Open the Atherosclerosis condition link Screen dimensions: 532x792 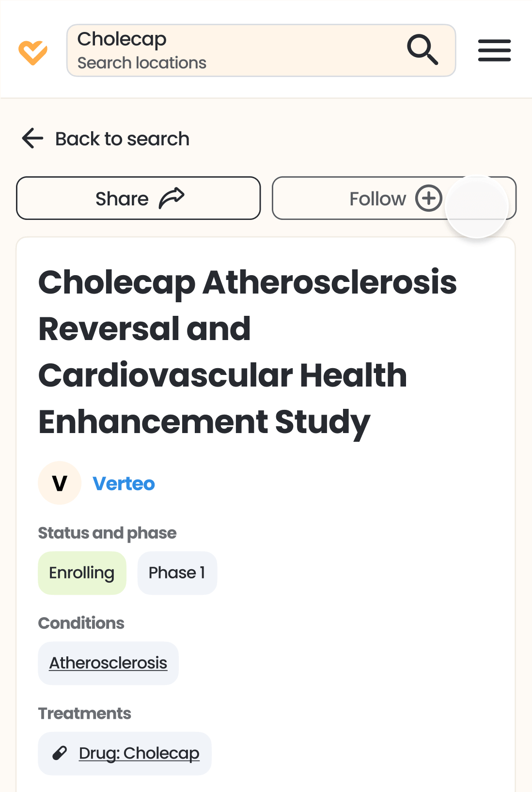tap(108, 663)
